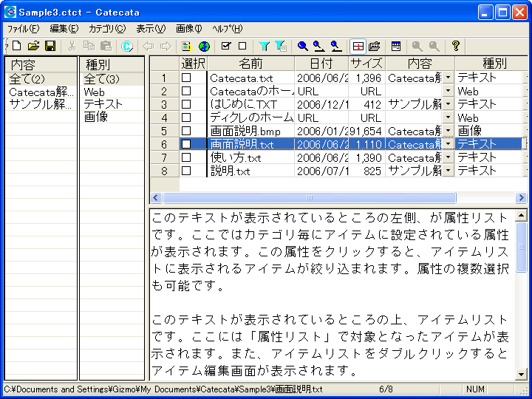532x399 pixels.
Task: Check the box for Catecataのホーム row
Action: point(186,91)
